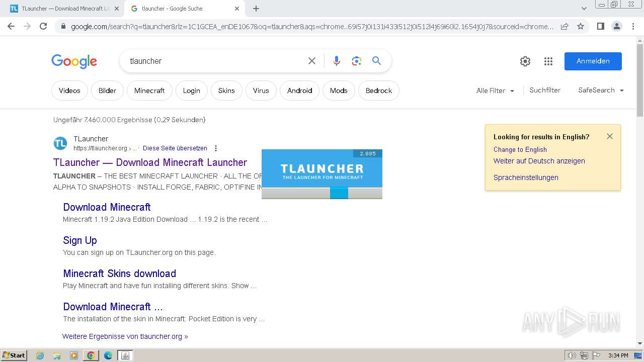The height and width of the screenshot is (362, 644).
Task: Open Chrome three-dot menu
Action: pyautogui.click(x=633, y=26)
